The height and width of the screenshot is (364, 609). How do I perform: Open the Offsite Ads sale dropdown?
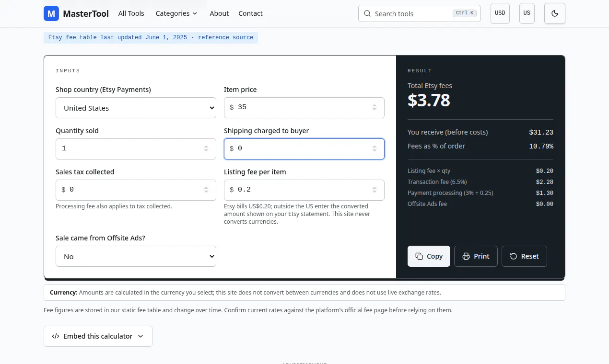tap(136, 256)
